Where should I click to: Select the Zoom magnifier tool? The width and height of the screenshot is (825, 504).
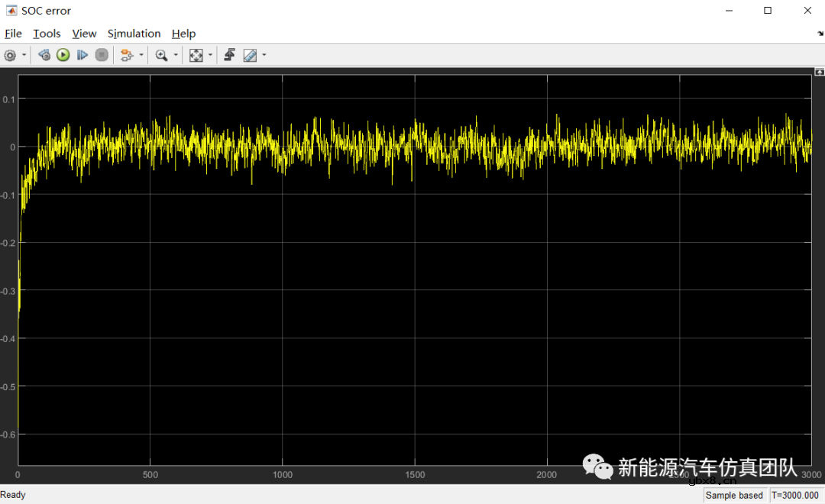[x=161, y=55]
